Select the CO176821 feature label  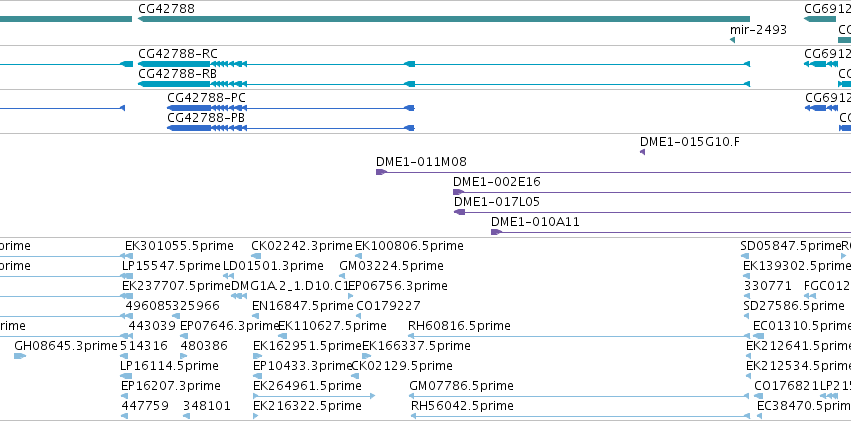click(786, 386)
